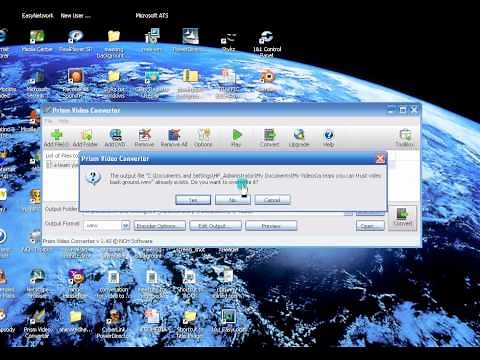Click the Upgrade toolbar icon
The height and width of the screenshot is (360, 480).
[x=299, y=138]
